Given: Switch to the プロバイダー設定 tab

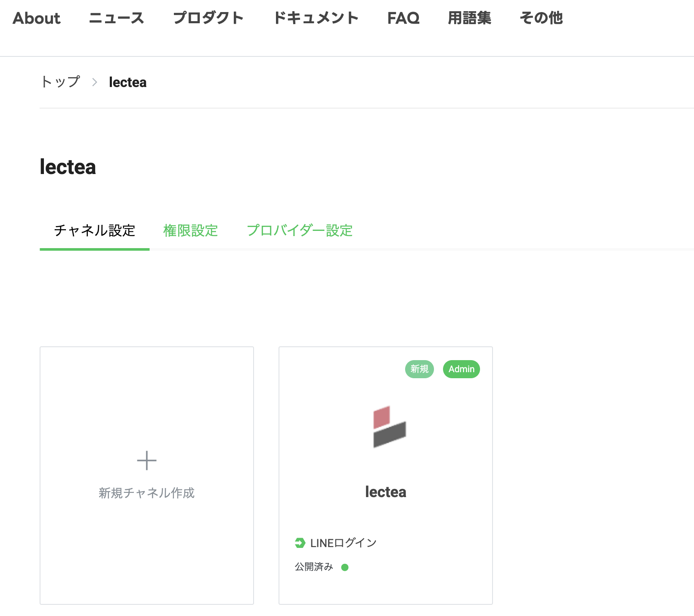Looking at the screenshot, I should point(300,231).
